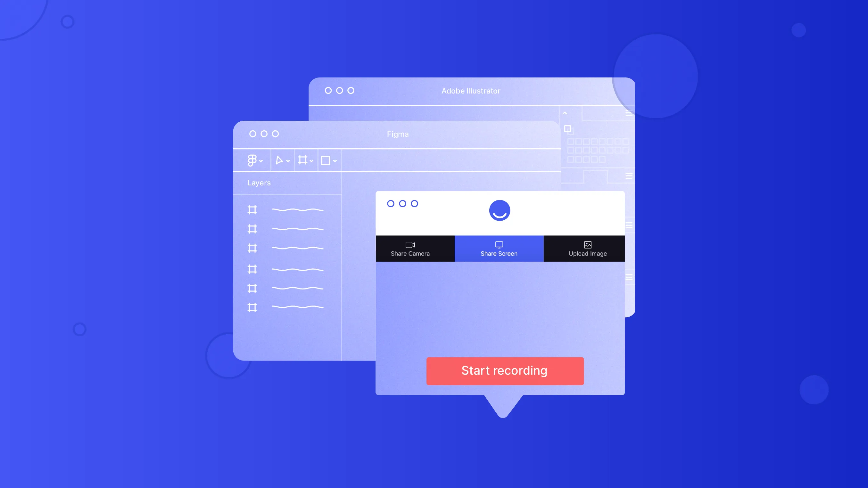The height and width of the screenshot is (488, 868).
Task: Click the smiley face avatar icon
Action: 500,210
